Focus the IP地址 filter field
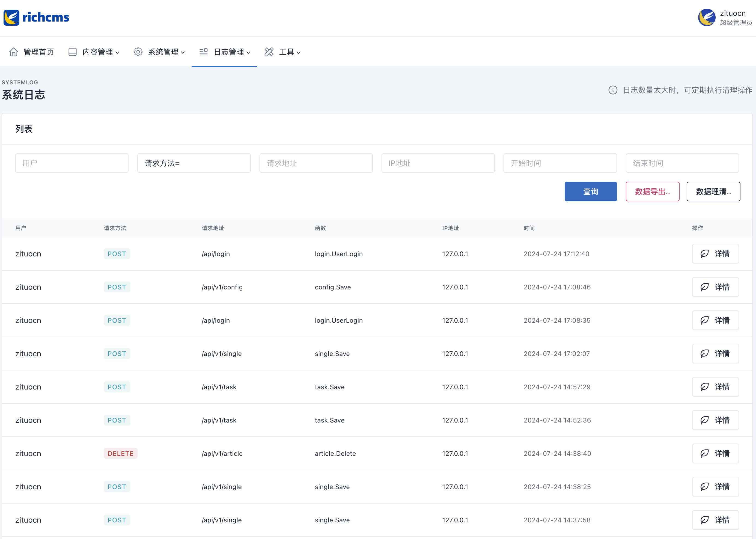Viewport: 756px width, 539px height. click(438, 163)
